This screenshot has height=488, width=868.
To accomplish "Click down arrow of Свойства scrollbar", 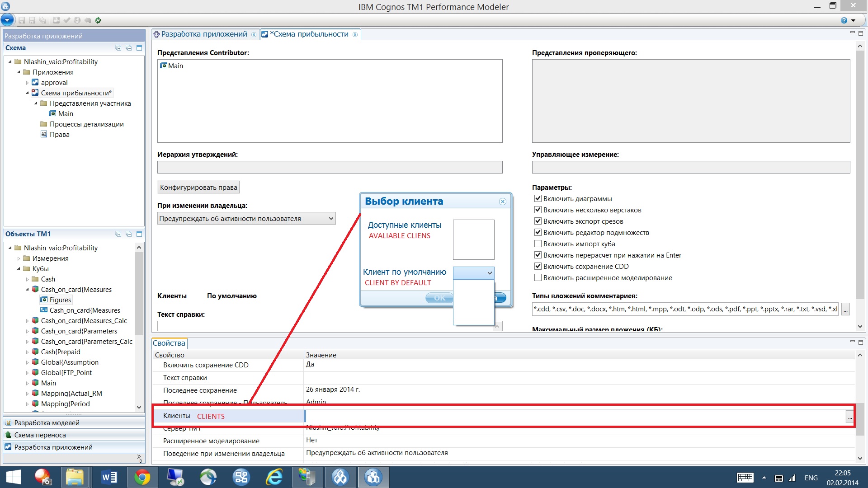I will 859,458.
